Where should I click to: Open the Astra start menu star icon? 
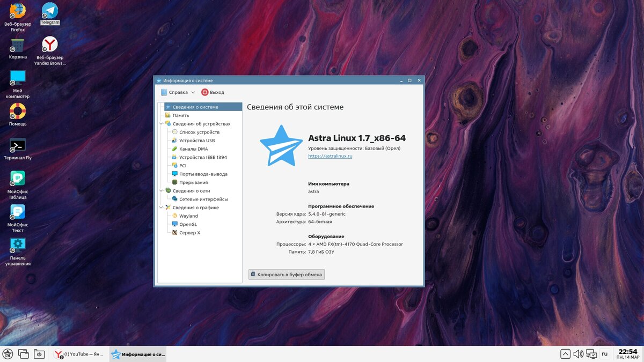click(x=8, y=354)
